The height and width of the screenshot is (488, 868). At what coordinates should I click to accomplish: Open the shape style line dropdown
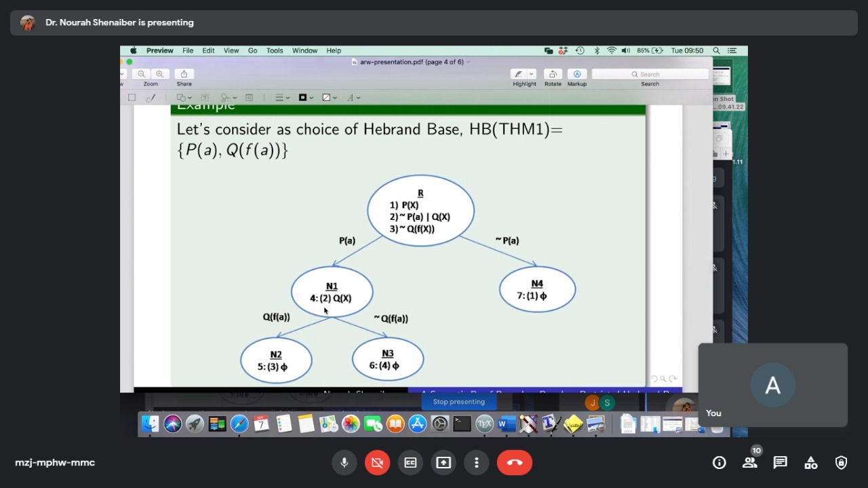(282, 98)
